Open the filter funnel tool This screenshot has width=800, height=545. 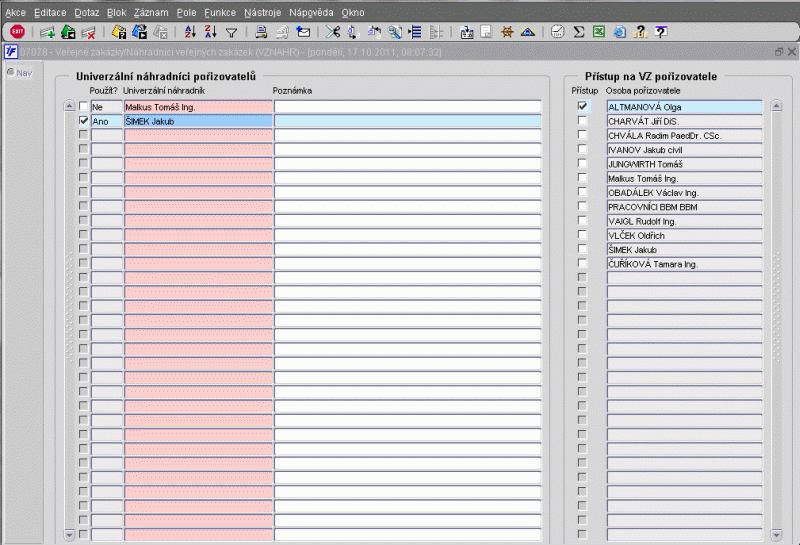click(231, 32)
